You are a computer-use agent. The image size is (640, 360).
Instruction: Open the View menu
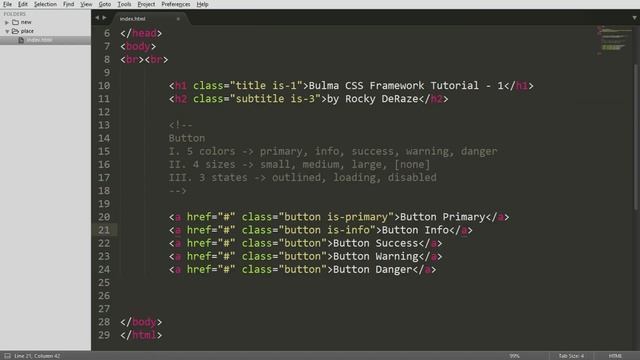click(86, 4)
